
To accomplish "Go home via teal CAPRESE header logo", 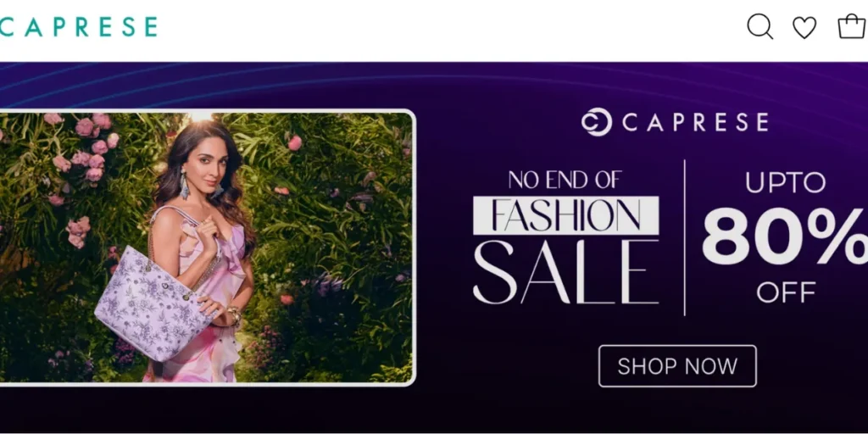I will click(79, 26).
